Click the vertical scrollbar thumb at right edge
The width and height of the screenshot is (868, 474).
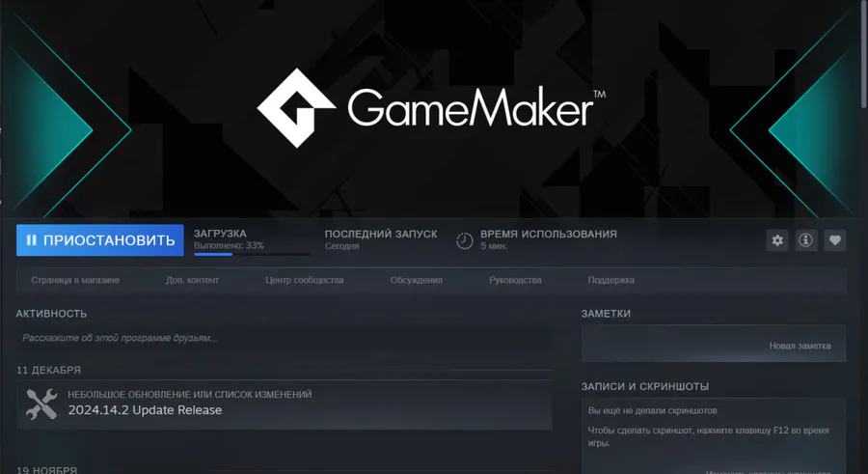[x=864, y=54]
